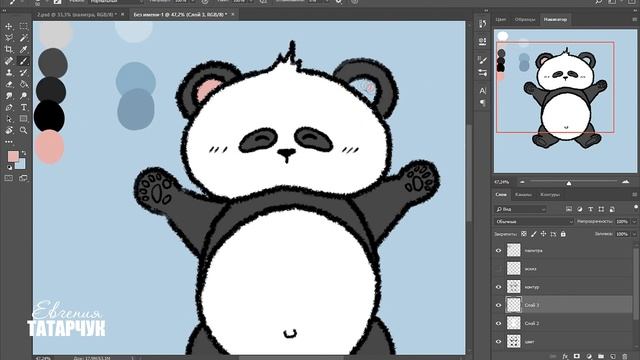
Task: Open the layer filter kind dropdown
Action: (x=520, y=209)
